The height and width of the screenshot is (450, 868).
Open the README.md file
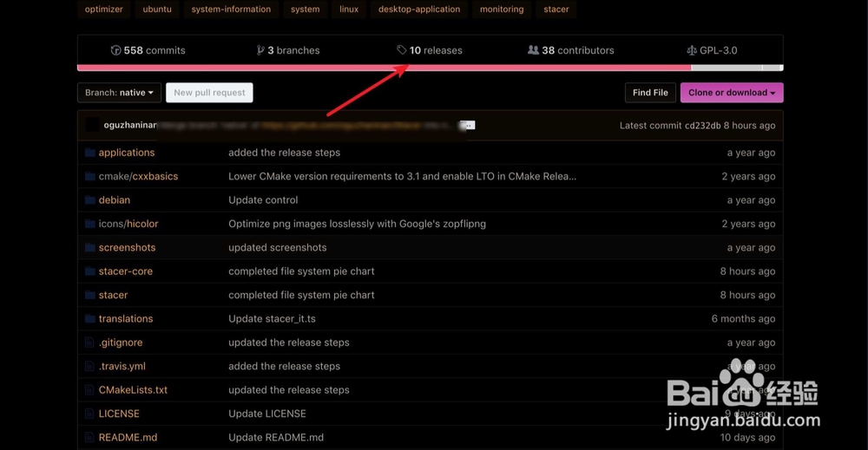[x=128, y=438]
